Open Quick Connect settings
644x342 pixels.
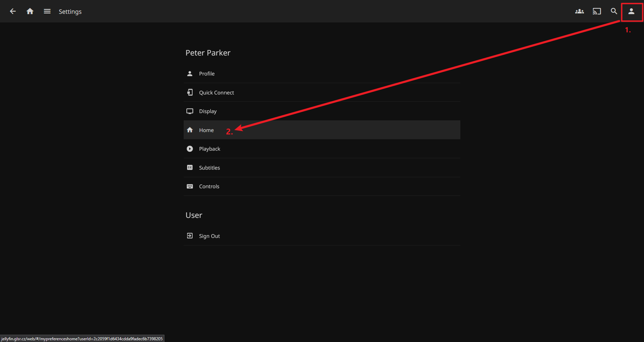[x=216, y=93]
